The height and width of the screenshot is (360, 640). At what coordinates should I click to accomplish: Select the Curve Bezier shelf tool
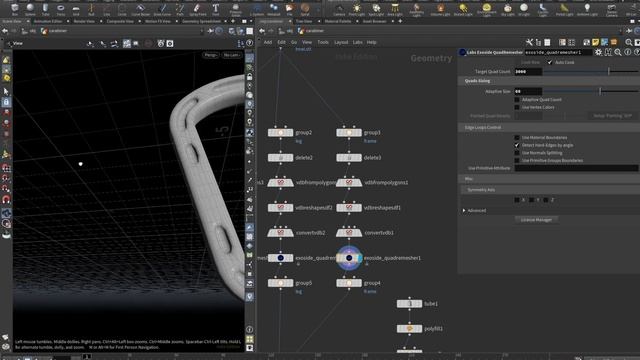[140, 9]
